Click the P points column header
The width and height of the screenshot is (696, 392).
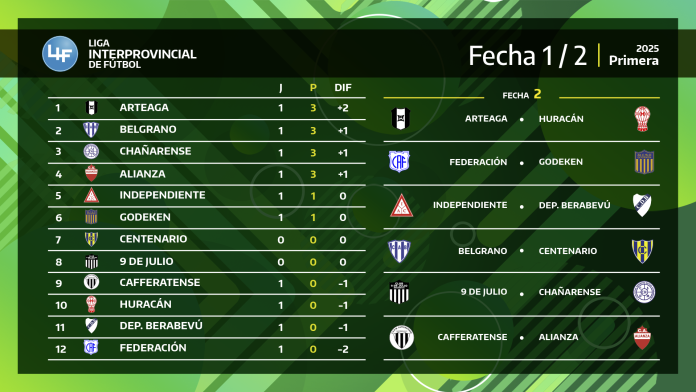click(x=313, y=88)
